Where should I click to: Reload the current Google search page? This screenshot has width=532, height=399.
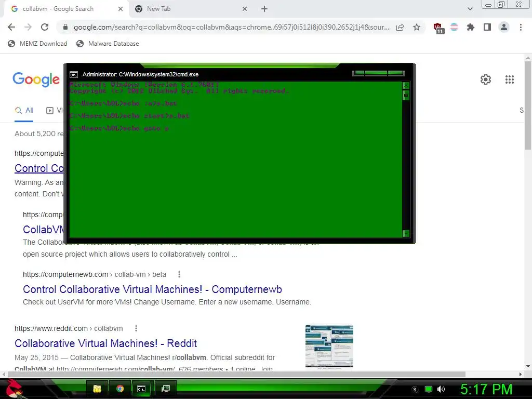45,27
